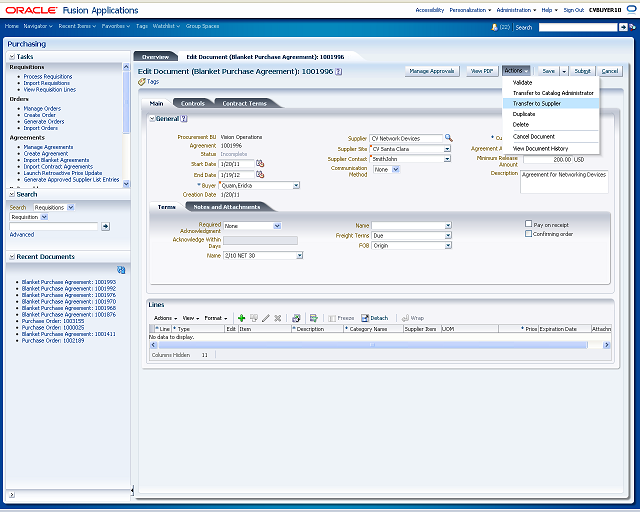Open the Supplier Site dropdown
The width and height of the screenshot is (640, 512).
[447, 149]
